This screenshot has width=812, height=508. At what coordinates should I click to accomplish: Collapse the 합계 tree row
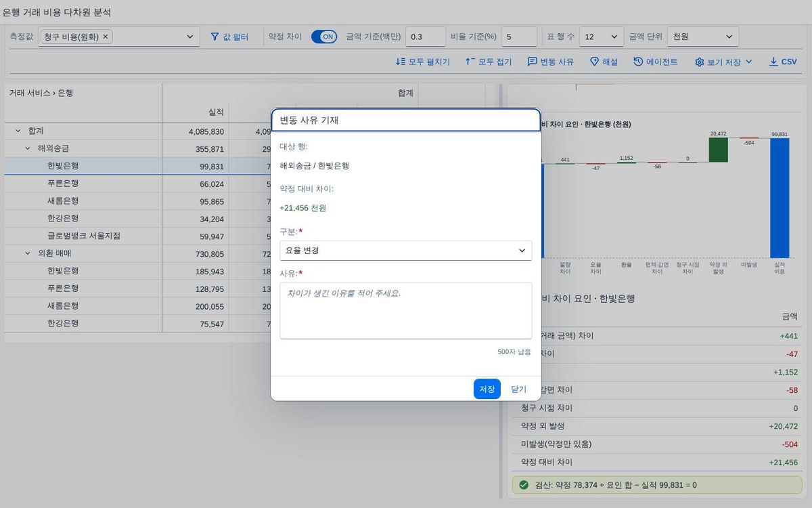pos(18,131)
